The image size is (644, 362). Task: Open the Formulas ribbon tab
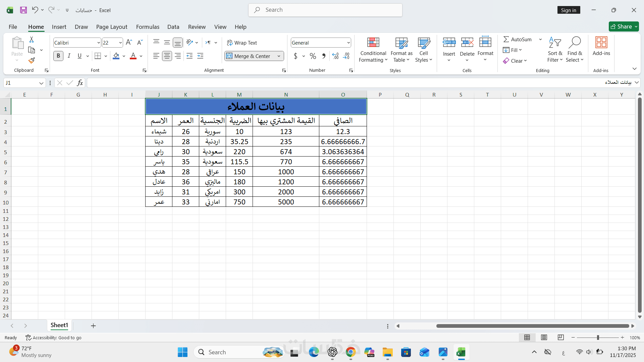point(148,27)
